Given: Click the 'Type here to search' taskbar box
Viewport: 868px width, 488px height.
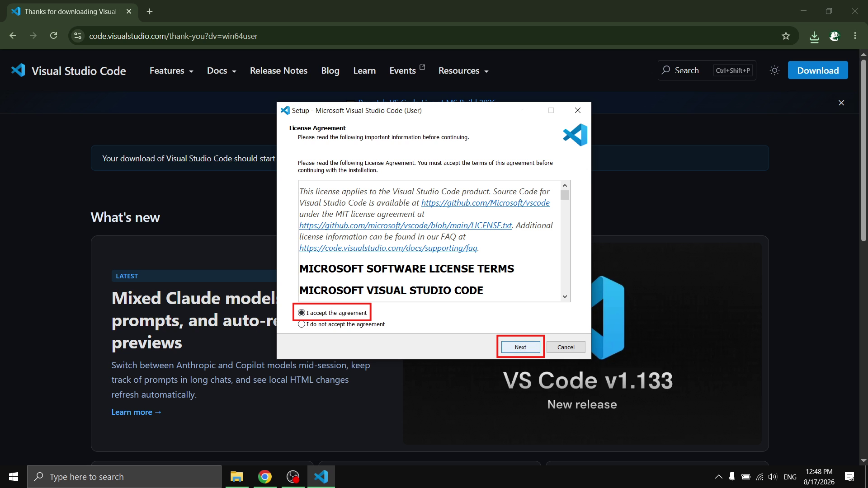Looking at the screenshot, I should 124,477.
